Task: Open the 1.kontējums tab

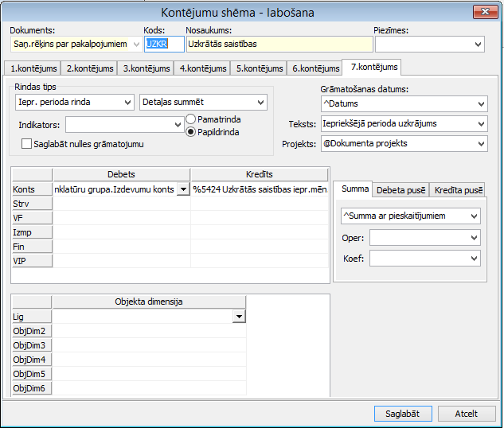Action: [x=32, y=68]
